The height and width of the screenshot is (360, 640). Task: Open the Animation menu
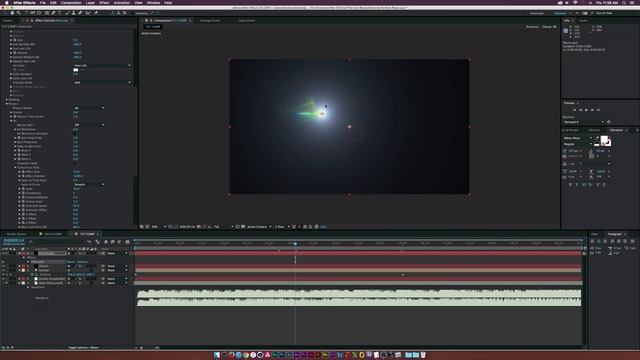pyautogui.click(x=122, y=2)
